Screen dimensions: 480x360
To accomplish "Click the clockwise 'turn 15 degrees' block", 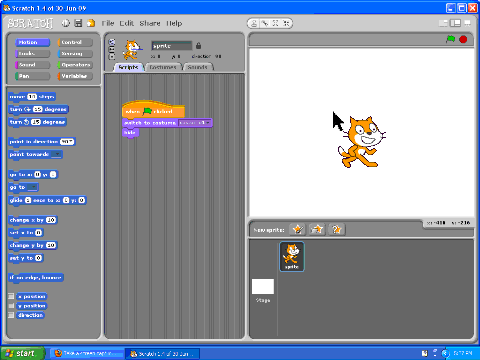I will point(38,109).
